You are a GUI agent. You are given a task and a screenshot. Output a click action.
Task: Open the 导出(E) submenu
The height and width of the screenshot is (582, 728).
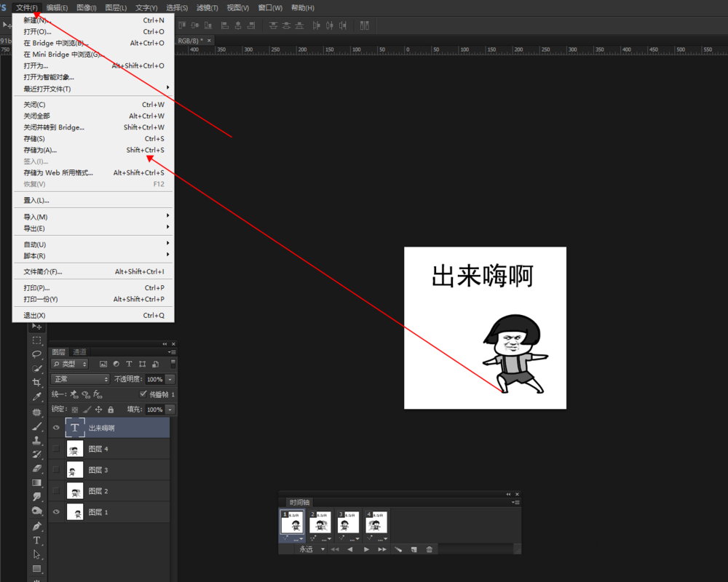(x=93, y=228)
